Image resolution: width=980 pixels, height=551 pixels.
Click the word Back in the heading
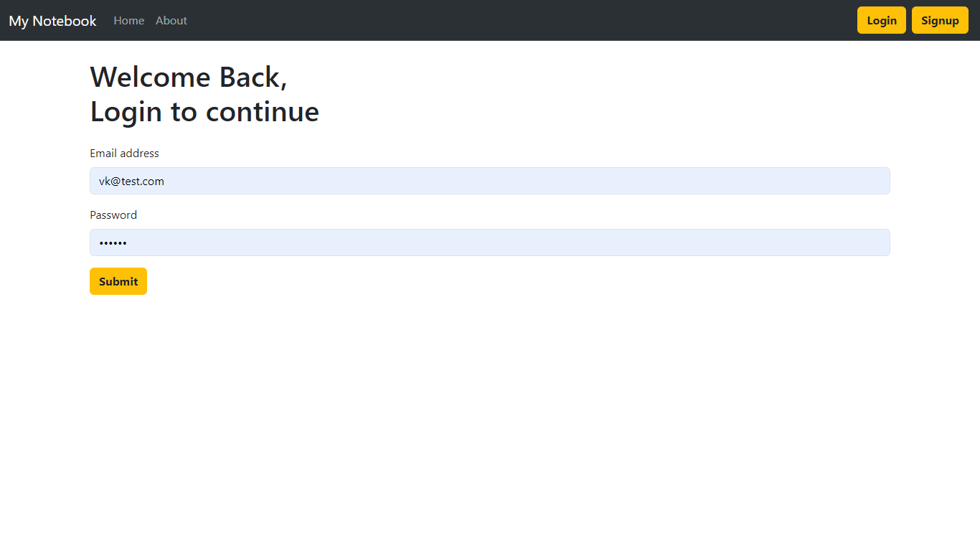253,77
